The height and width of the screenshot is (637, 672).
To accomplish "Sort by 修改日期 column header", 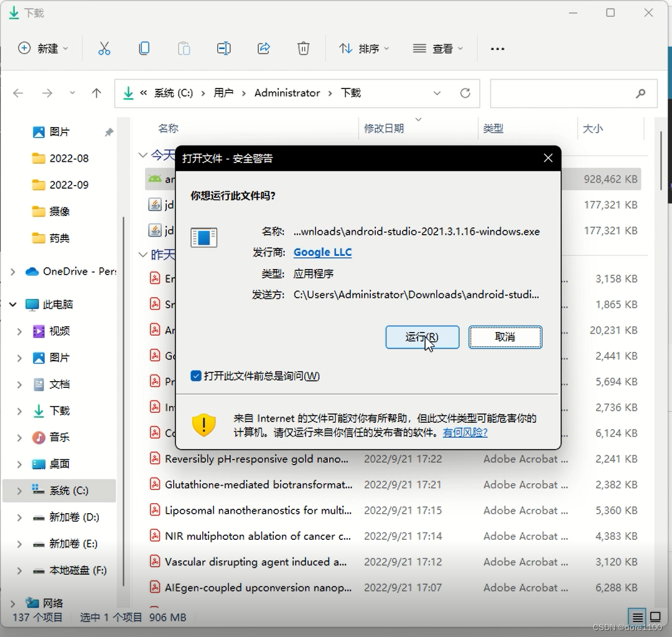I will [x=384, y=128].
